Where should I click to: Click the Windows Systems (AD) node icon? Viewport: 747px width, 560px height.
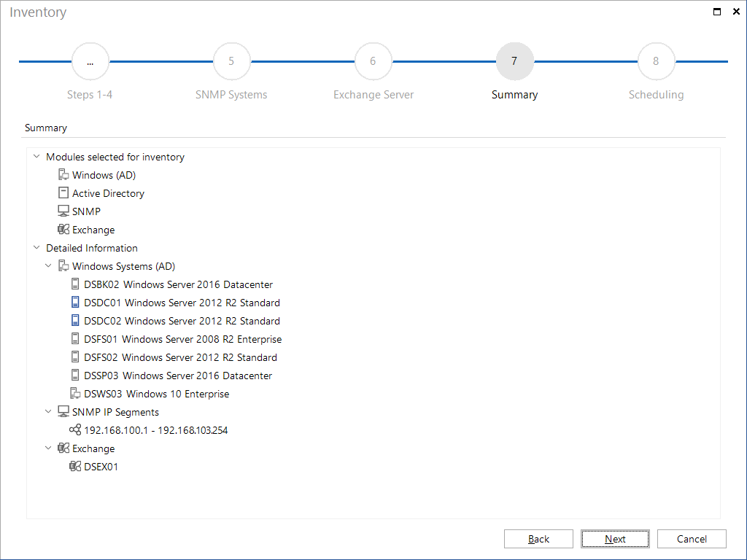coord(63,265)
